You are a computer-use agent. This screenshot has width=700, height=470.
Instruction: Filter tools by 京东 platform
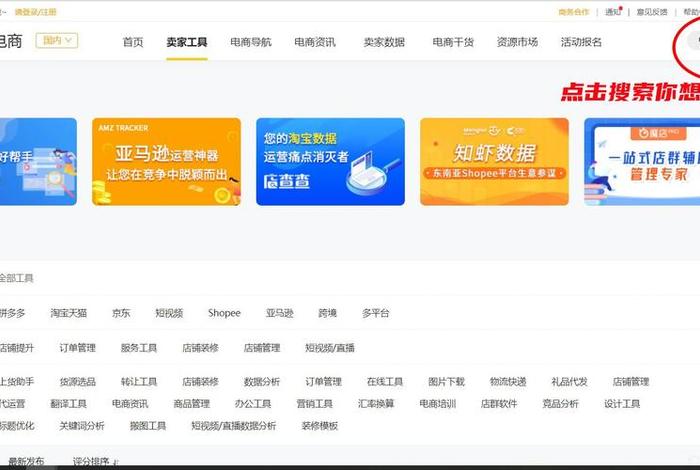point(121,313)
